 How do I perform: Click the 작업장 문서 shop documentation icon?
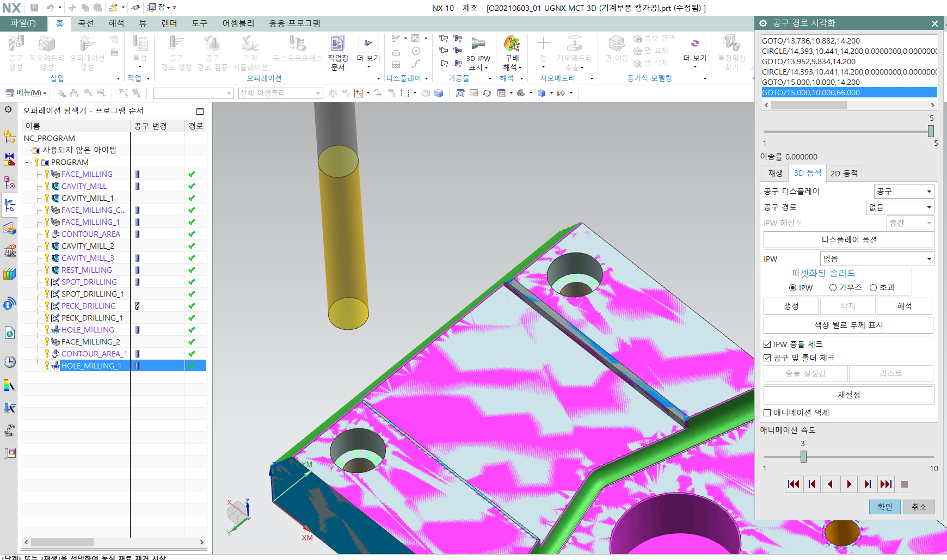coord(337,53)
